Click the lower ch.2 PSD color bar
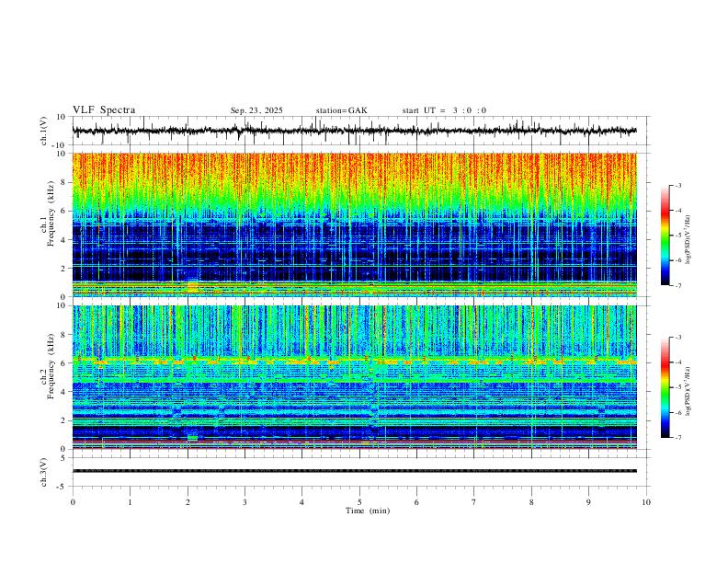The image size is (728, 563). (x=665, y=387)
